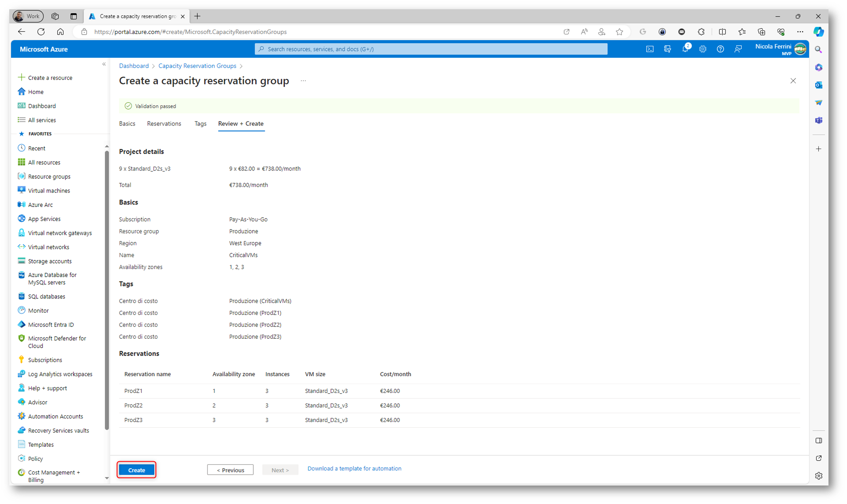Switch to the Reservations tab

[164, 124]
